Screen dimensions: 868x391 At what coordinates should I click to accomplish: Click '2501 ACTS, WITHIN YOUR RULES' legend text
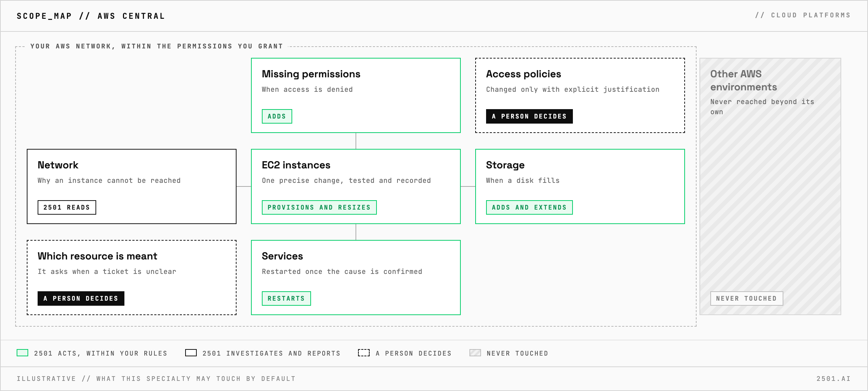pos(101,353)
